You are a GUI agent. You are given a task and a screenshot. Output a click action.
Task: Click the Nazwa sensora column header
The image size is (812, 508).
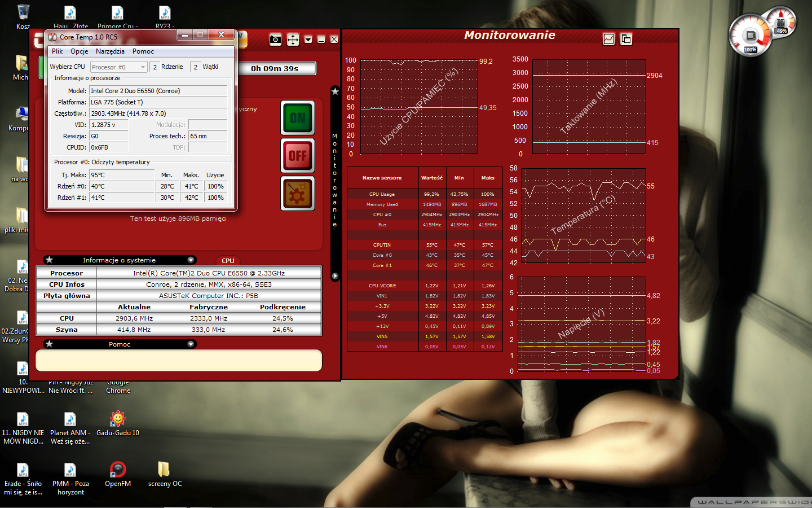tap(382, 178)
